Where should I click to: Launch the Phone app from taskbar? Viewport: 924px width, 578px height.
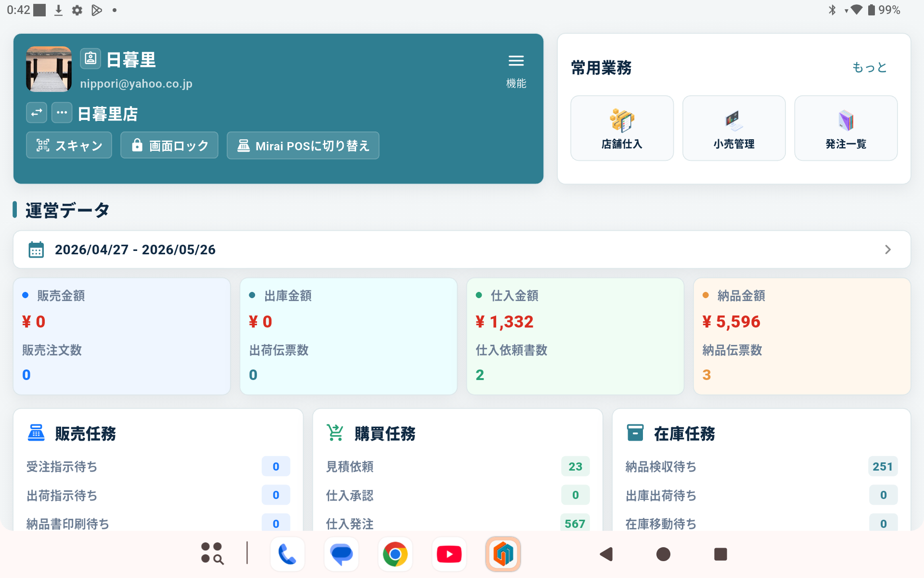pyautogui.click(x=287, y=554)
